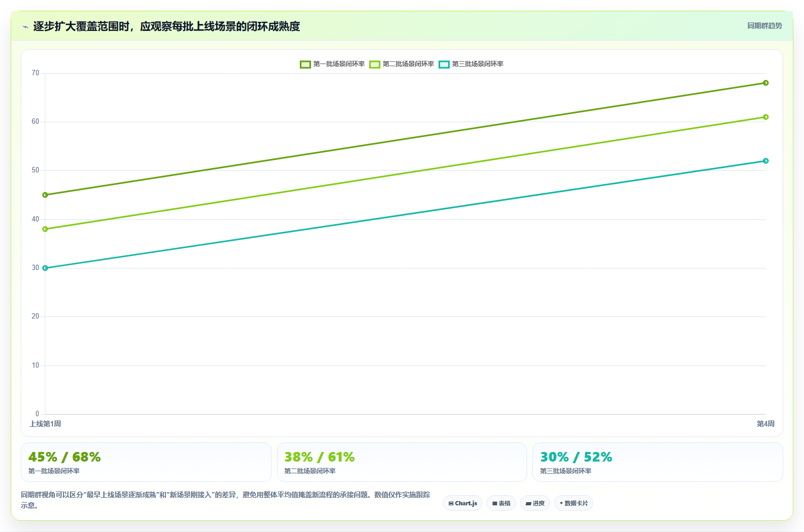Click the 第二批场景闭环率 caption under 38% / 61%
The width and height of the screenshot is (804, 532).
310,471
